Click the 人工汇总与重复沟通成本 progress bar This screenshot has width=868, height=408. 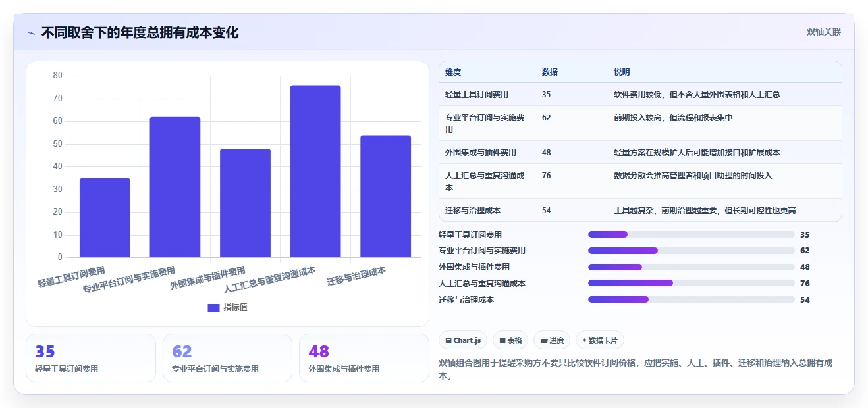(x=692, y=283)
